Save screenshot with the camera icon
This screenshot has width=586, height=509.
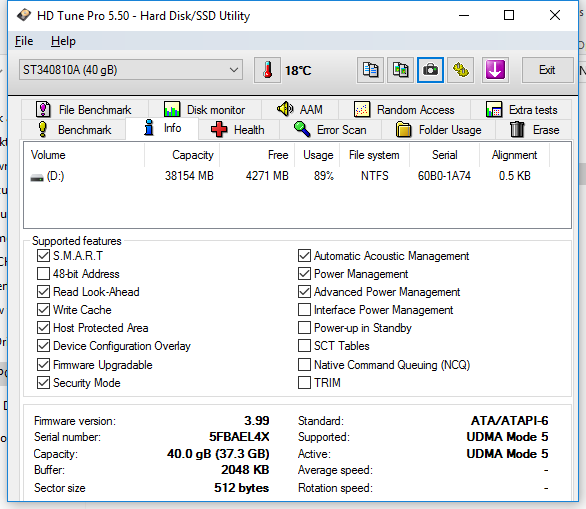[430, 70]
